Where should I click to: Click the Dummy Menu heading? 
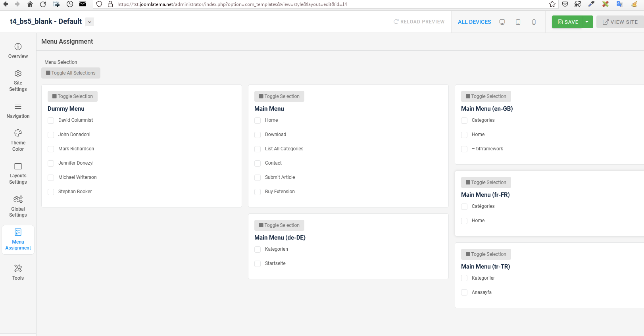pyautogui.click(x=66, y=109)
